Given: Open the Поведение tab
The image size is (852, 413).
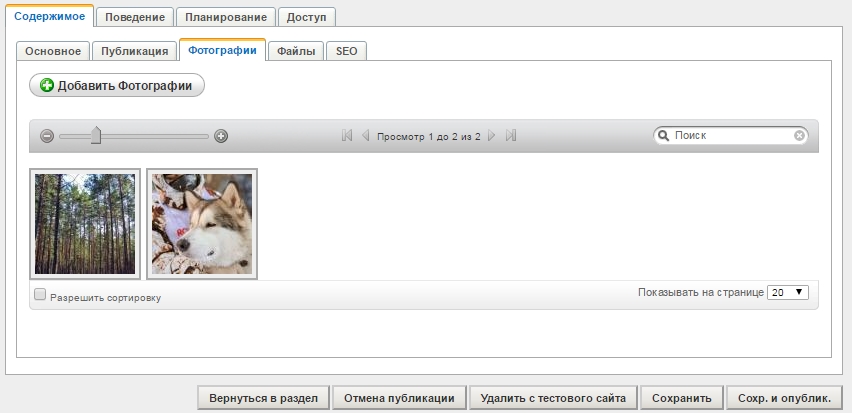Looking at the screenshot, I should click(x=135, y=17).
